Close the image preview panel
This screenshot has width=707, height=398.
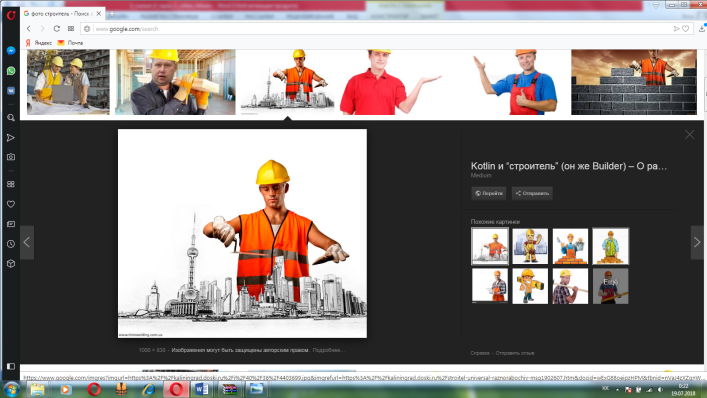tap(689, 134)
